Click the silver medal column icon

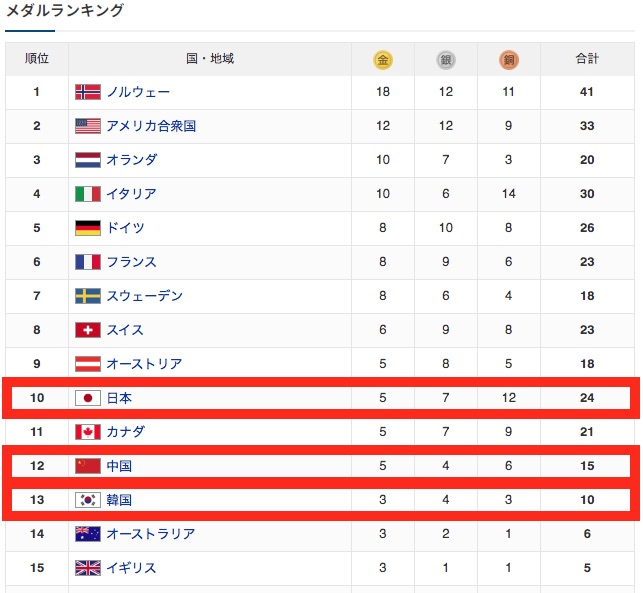point(446,60)
